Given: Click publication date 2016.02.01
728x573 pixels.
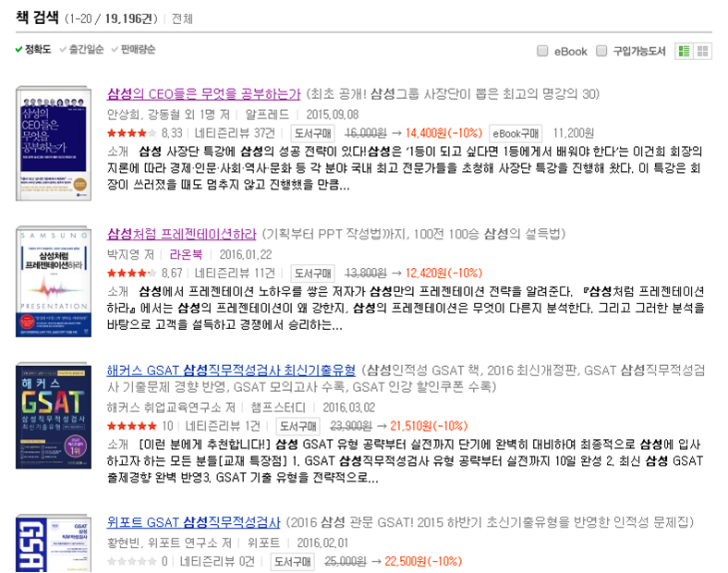Looking at the screenshot, I should (x=322, y=543).
